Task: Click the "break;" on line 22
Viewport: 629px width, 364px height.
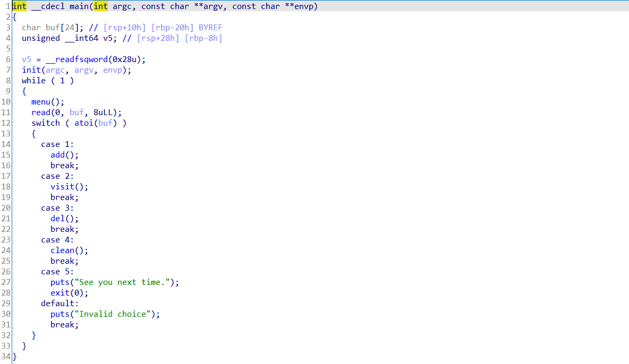Action: click(65, 229)
